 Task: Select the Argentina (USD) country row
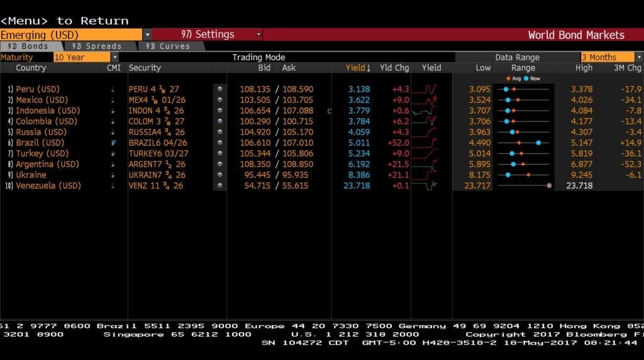(x=47, y=164)
